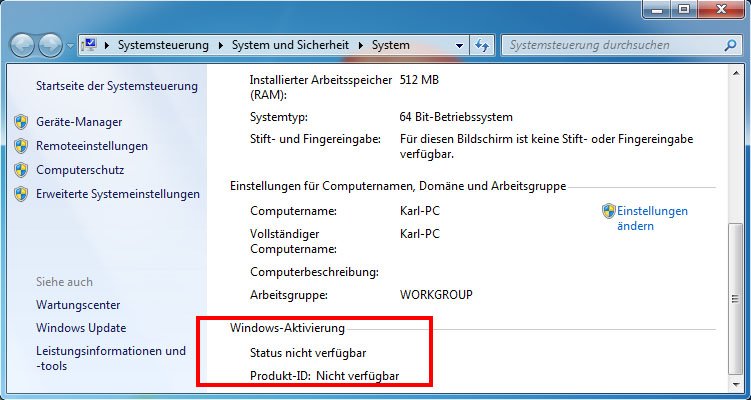Click the shield icon beside Computerschutz
Viewport: 751px width, 400px height.
(21, 170)
